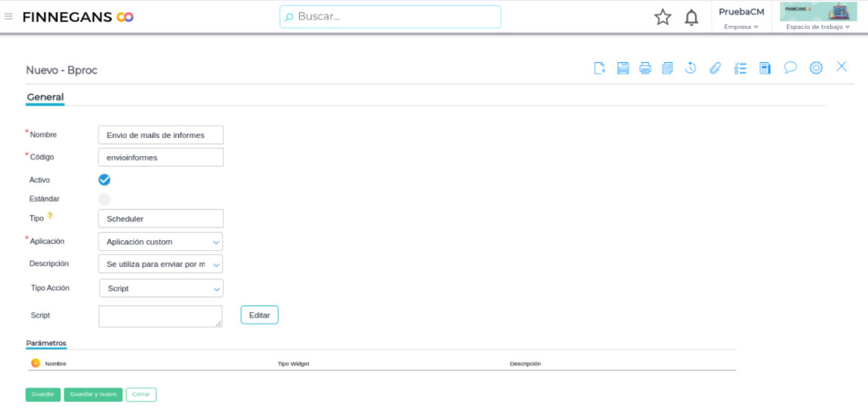Open the Aplicación dropdown
Viewport: 868px width, 412px height.
tap(160, 242)
